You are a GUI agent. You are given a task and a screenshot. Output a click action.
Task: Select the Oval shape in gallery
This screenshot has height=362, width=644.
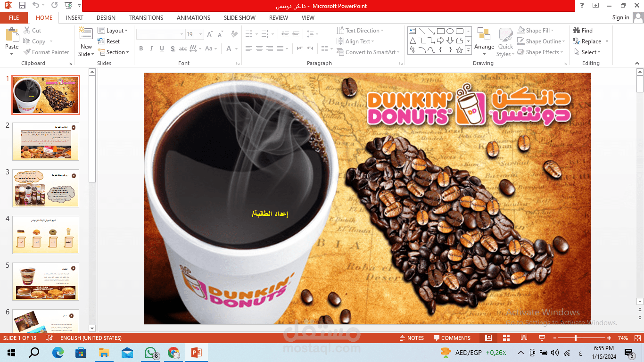click(x=450, y=31)
